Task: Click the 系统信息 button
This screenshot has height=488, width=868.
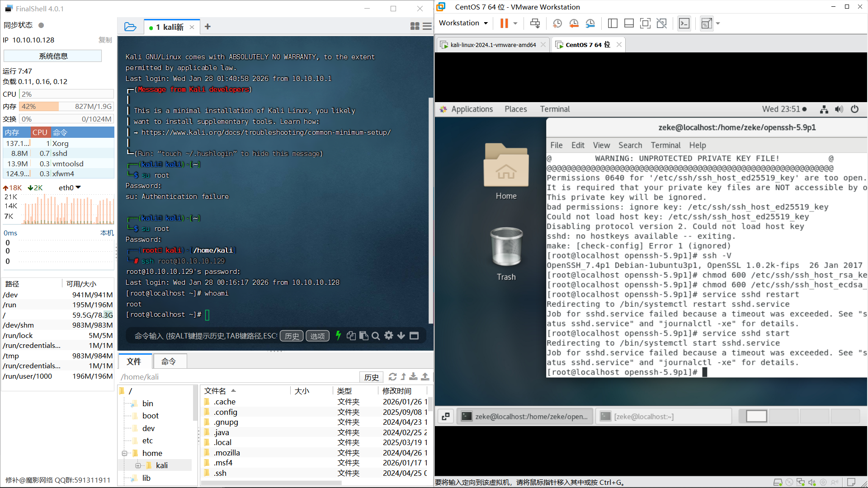Action: point(53,56)
